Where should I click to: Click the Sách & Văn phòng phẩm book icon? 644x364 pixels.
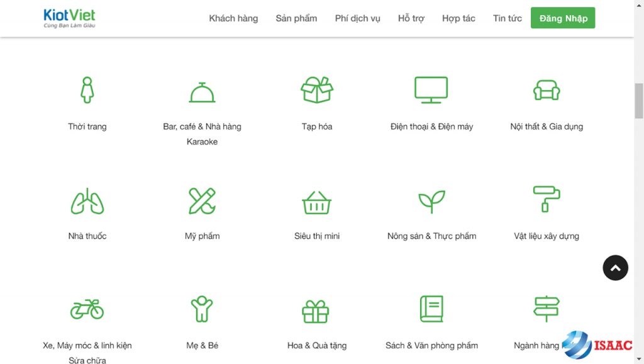click(x=431, y=309)
